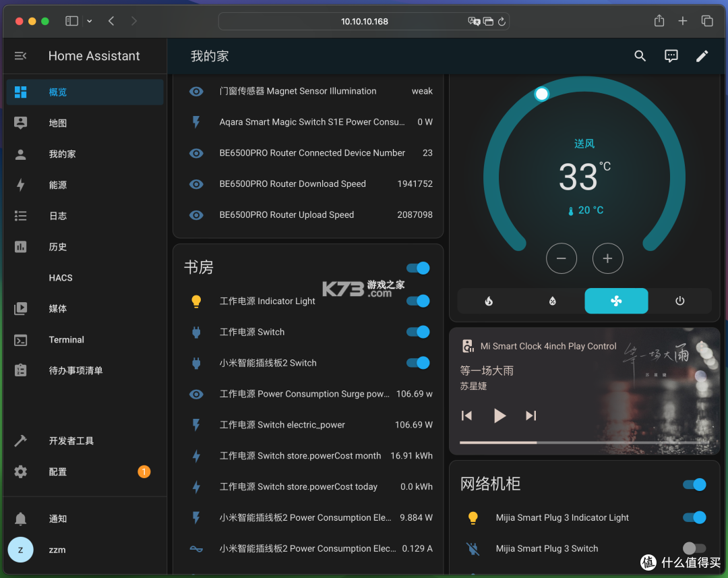Toggle 工作电源 Indicator Light switch
The image size is (728, 578).
(418, 301)
